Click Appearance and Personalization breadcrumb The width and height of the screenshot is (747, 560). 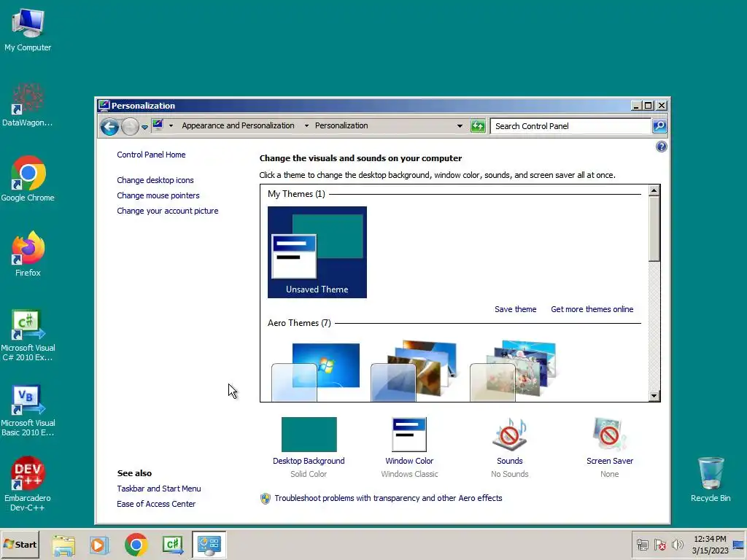tap(238, 125)
